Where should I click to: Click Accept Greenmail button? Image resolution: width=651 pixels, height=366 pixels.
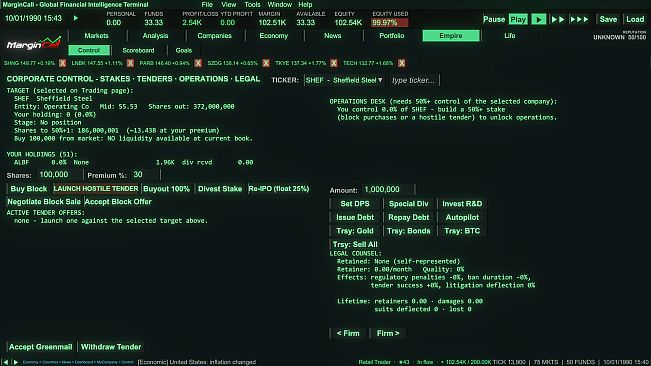pyautogui.click(x=40, y=347)
